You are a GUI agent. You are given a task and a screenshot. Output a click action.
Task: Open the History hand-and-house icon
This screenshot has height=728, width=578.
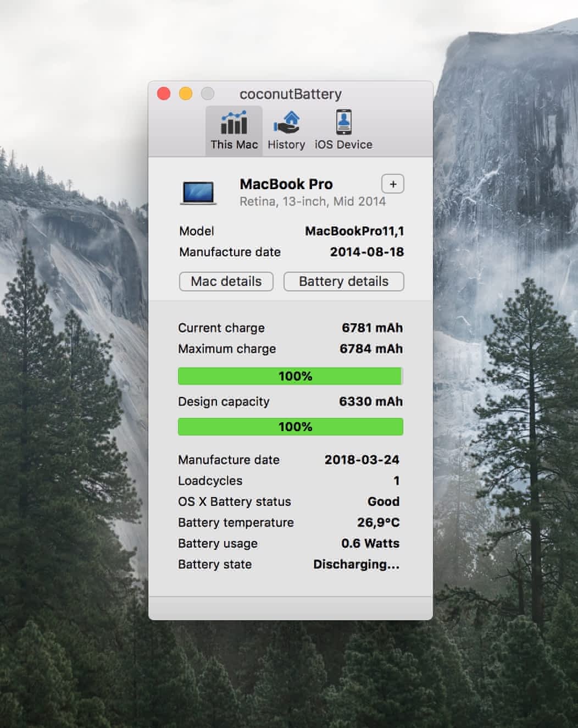286,122
